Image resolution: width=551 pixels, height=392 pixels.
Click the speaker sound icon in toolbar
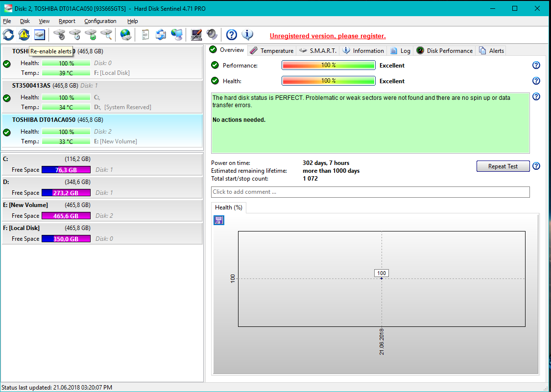coord(212,35)
